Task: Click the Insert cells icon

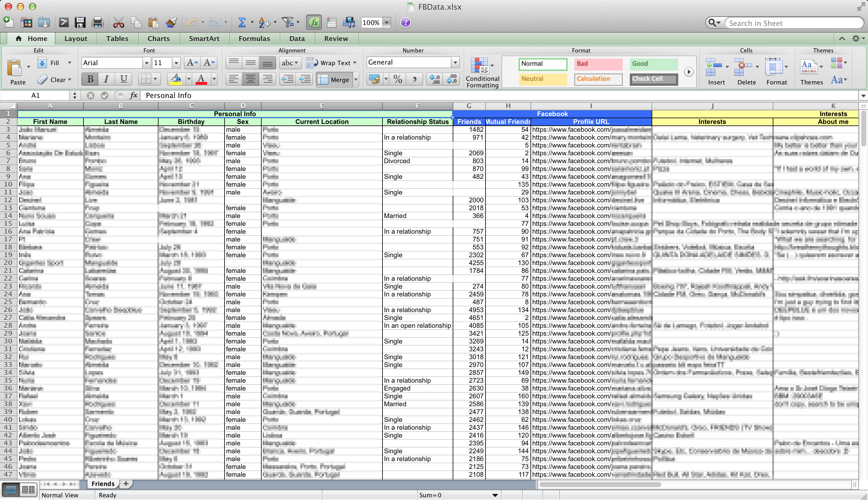Action: pos(714,67)
